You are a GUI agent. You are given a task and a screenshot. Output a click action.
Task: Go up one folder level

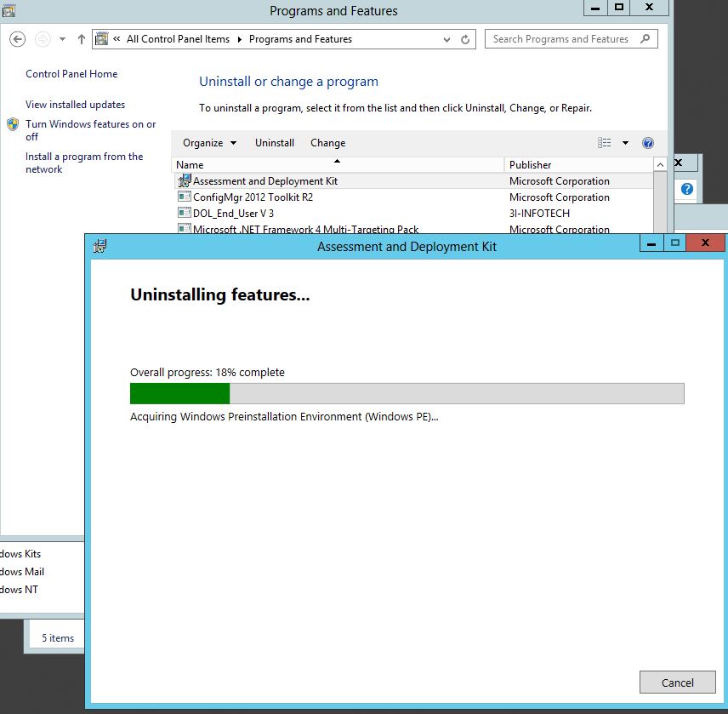coord(82,39)
